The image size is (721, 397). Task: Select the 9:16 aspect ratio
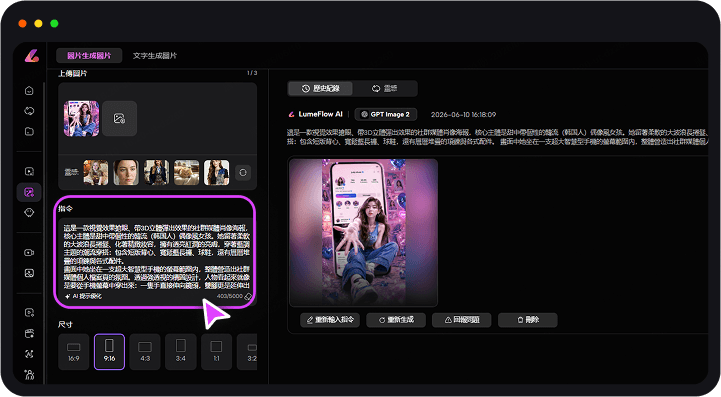tap(109, 352)
